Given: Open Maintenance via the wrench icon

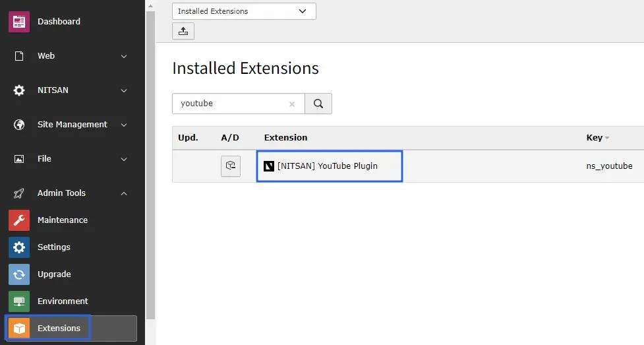Looking at the screenshot, I should tap(19, 220).
